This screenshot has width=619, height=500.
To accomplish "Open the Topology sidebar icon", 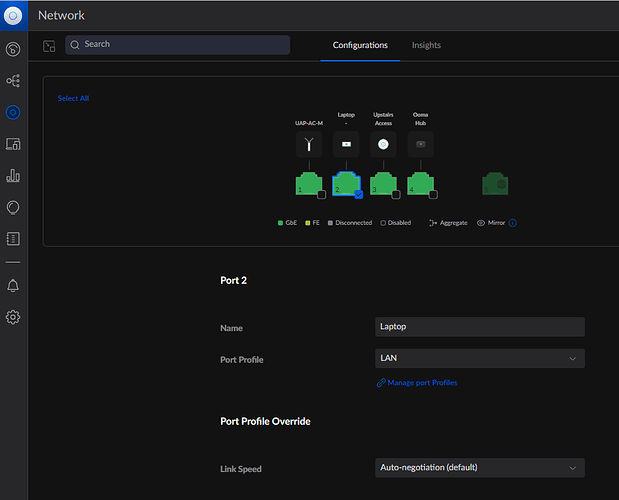I will (x=13, y=81).
